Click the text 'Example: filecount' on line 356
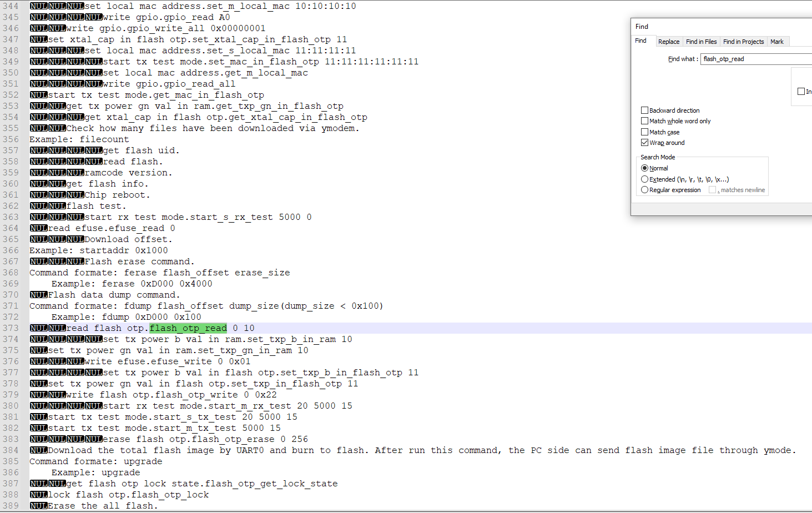 tap(79, 139)
